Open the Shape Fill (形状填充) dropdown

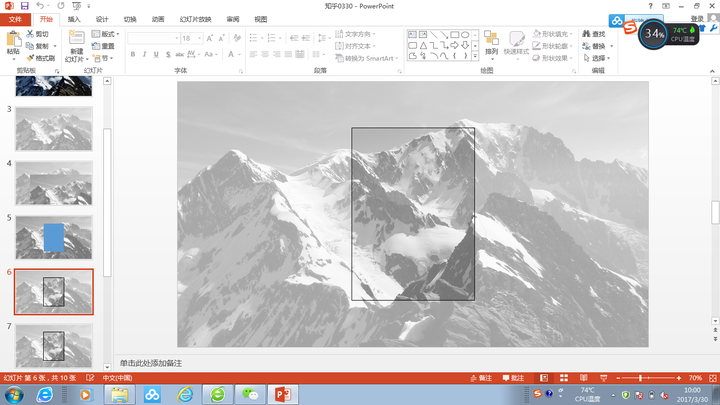(552, 34)
